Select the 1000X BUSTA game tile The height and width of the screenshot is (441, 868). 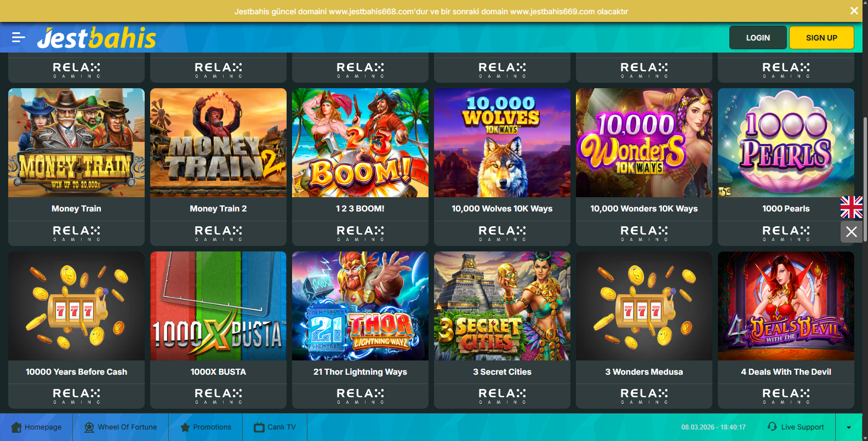(x=218, y=306)
